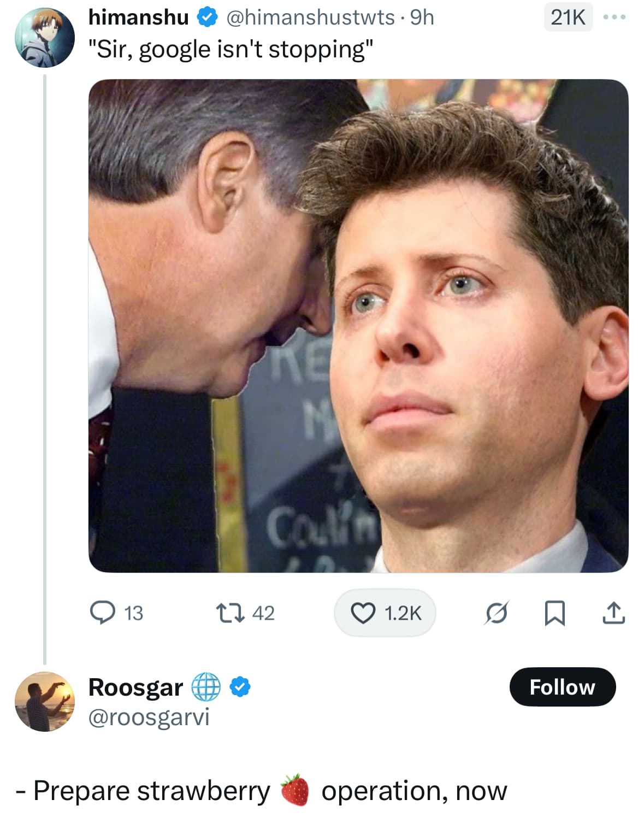Open the three-dot more options menu
Viewport: 644px width, 829px height.
click(614, 17)
